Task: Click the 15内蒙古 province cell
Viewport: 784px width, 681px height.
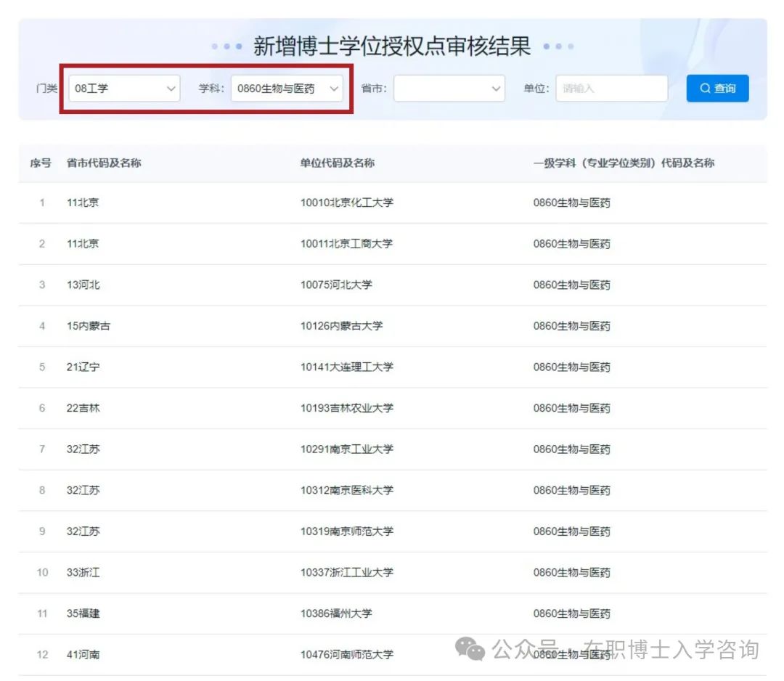Action: [x=89, y=326]
